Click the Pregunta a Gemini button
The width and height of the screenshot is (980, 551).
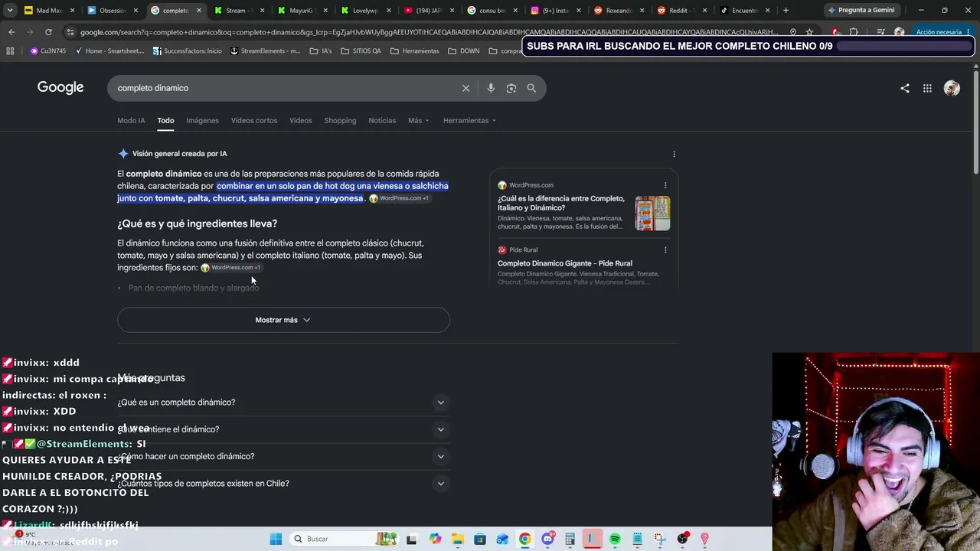click(x=861, y=10)
